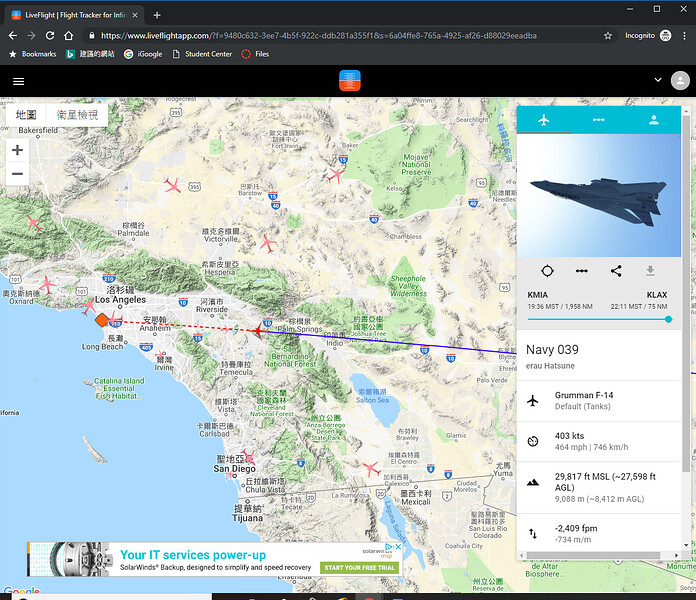Zoom out on the map

pos(17,174)
